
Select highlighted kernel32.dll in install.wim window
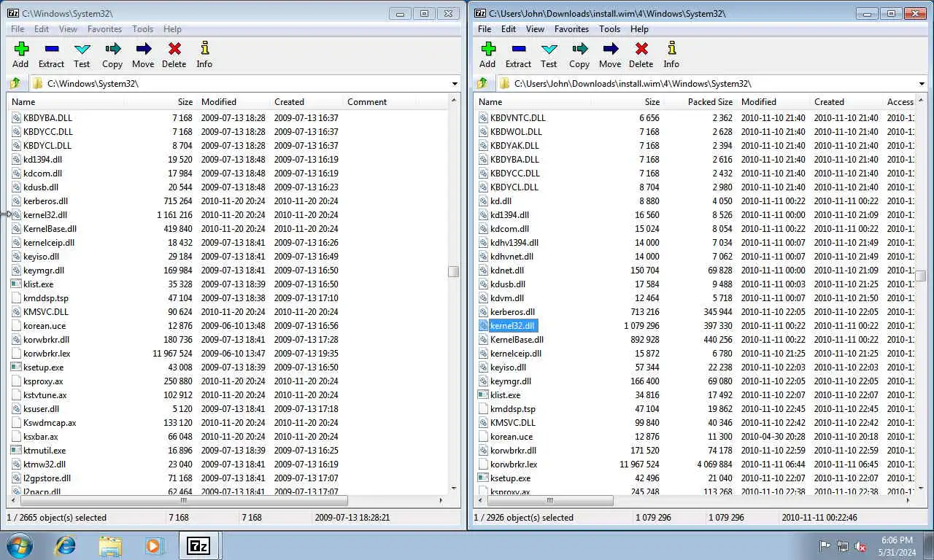(x=513, y=326)
